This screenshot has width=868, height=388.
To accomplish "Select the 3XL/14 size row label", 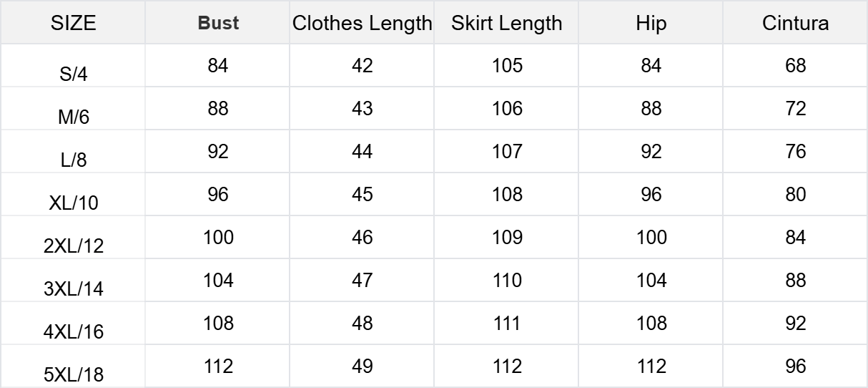I will (x=74, y=289).
